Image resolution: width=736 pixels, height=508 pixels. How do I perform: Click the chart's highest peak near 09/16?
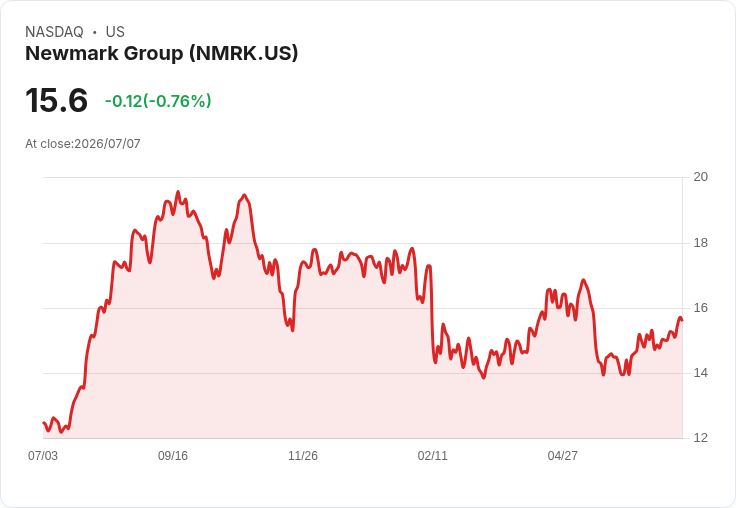tap(177, 192)
